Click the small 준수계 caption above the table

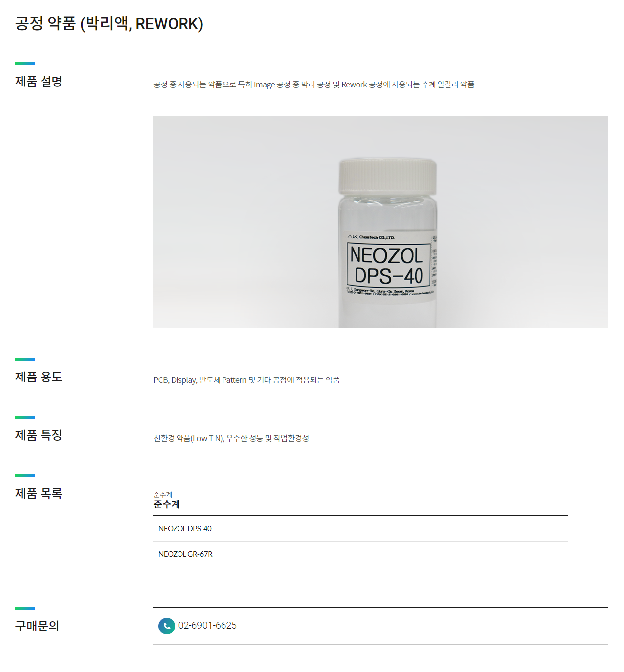[163, 495]
